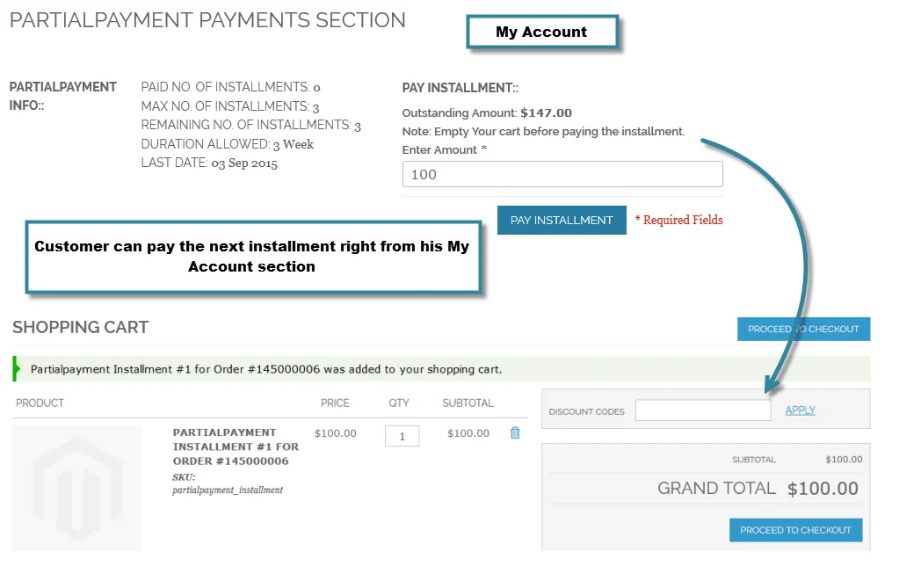This screenshot has height=588, width=899.
Task: Apply the discount code via Apply link
Action: click(x=800, y=410)
